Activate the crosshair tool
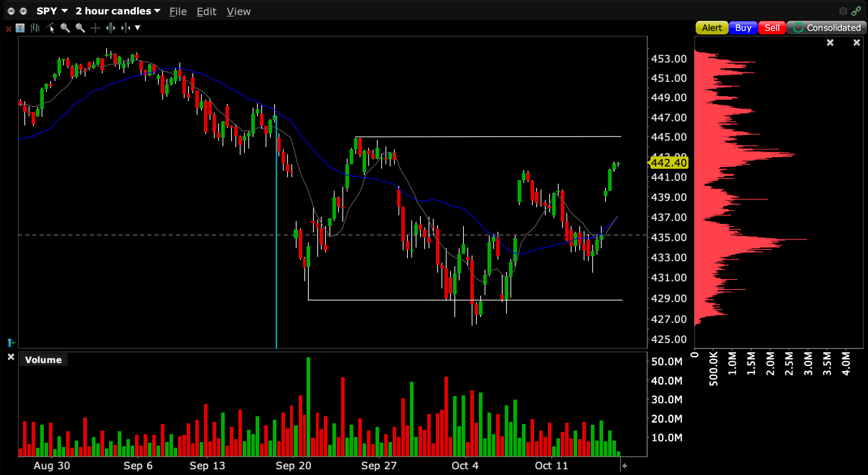The width and height of the screenshot is (868, 475). click(95, 28)
